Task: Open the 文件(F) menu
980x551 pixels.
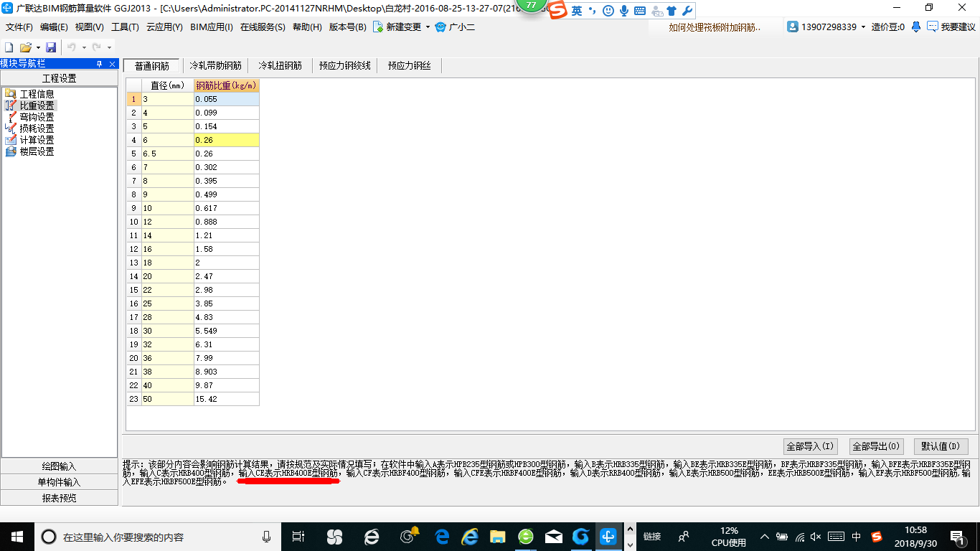Action: click(19, 27)
